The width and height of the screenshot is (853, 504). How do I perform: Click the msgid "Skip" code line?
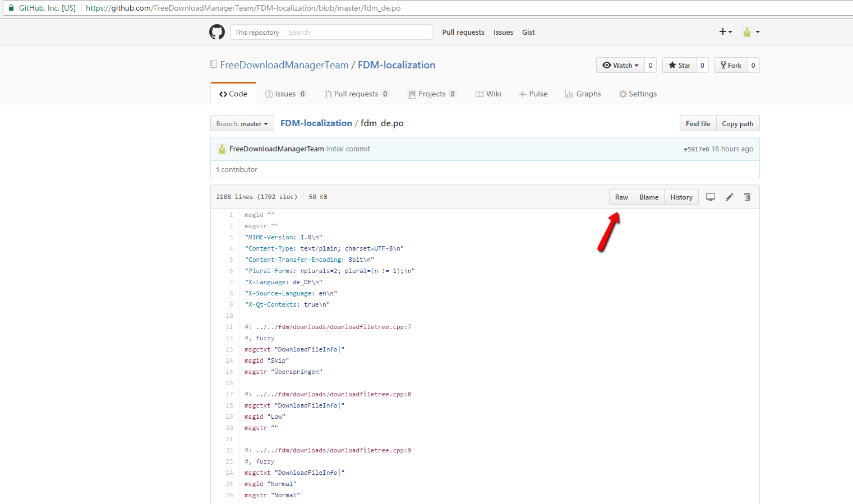266,360
